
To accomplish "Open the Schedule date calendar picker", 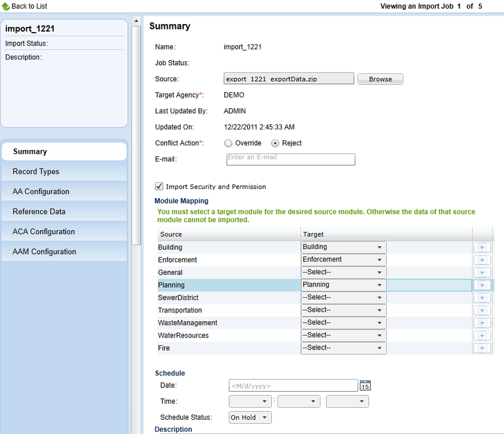I will click(x=365, y=385).
